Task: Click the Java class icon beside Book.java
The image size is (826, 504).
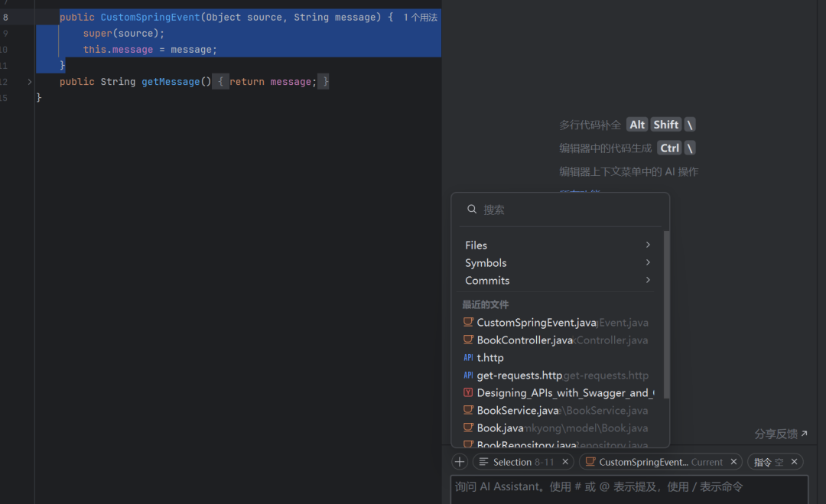Action: [468, 428]
